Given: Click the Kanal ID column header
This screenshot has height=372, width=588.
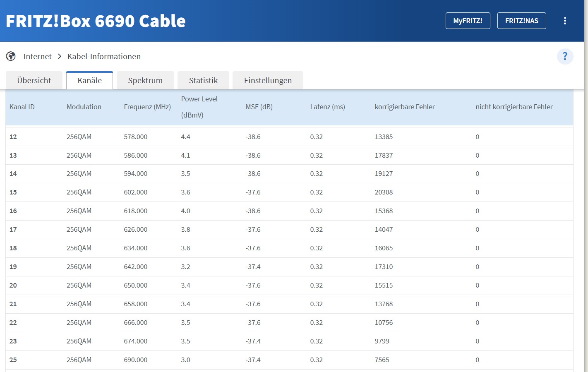Looking at the screenshot, I should click(22, 107).
